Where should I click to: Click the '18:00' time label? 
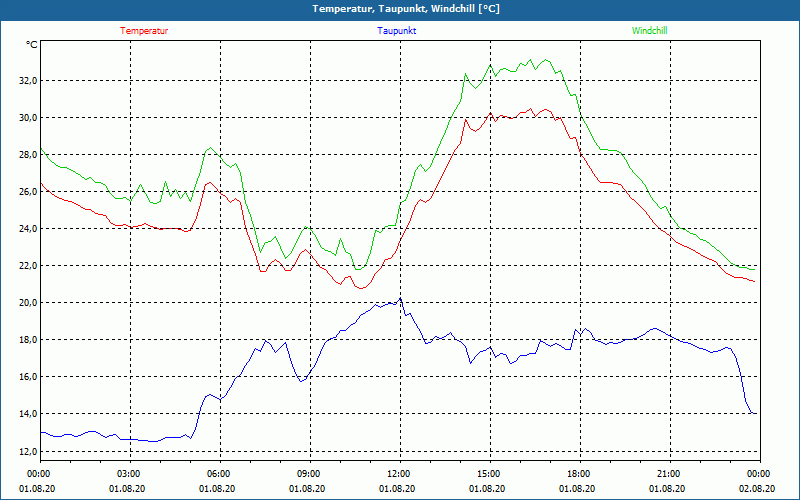(x=580, y=474)
